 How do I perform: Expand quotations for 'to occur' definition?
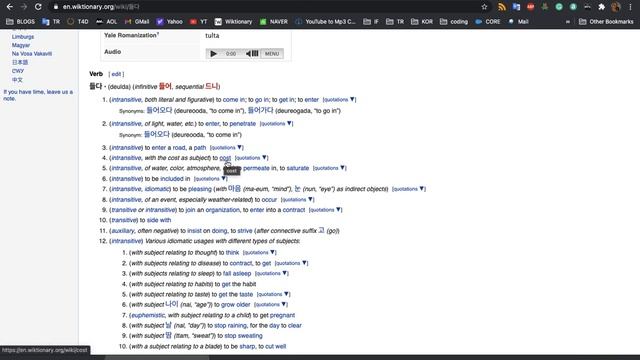click(x=297, y=200)
